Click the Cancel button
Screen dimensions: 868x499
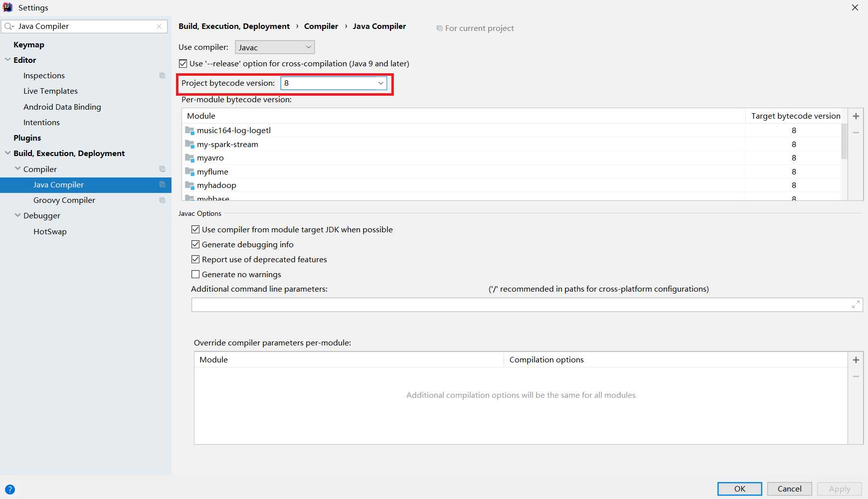tap(789, 489)
